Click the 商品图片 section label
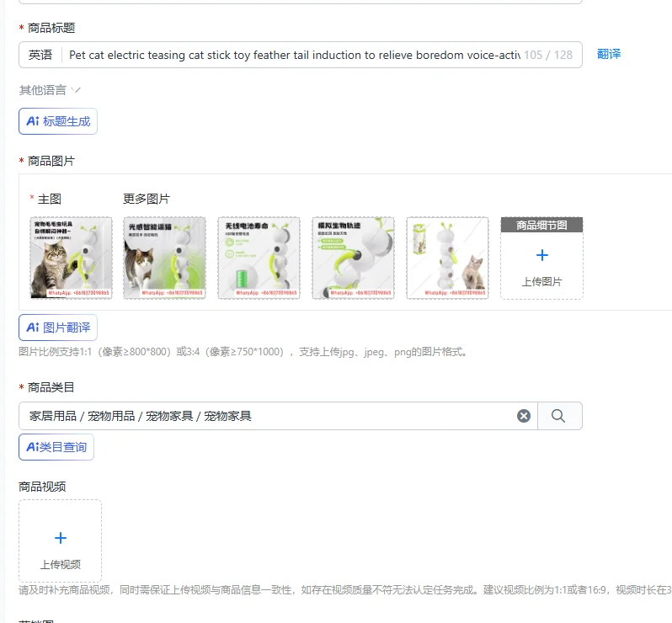This screenshot has height=623, width=672. [51, 161]
